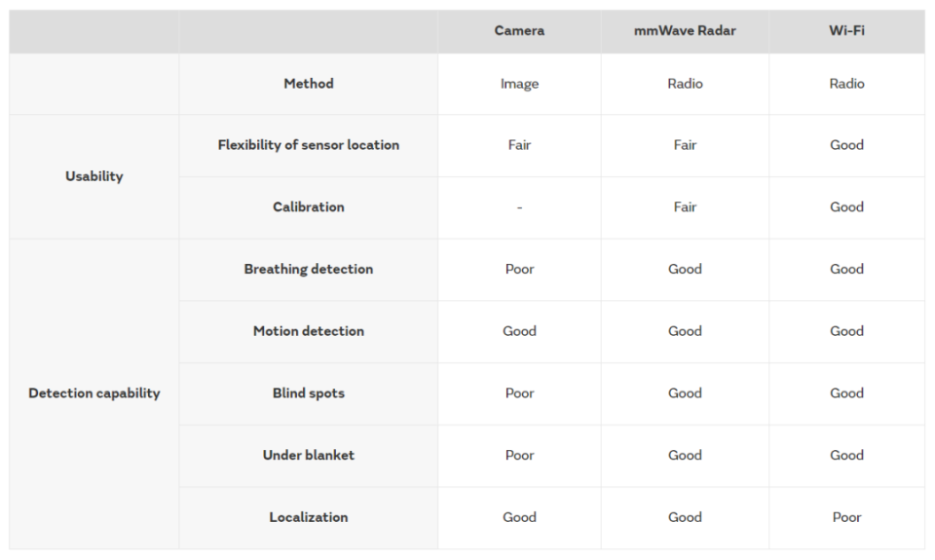Screen dimensions: 935x560
Task: Click the Camera column header
Action: 519,31
